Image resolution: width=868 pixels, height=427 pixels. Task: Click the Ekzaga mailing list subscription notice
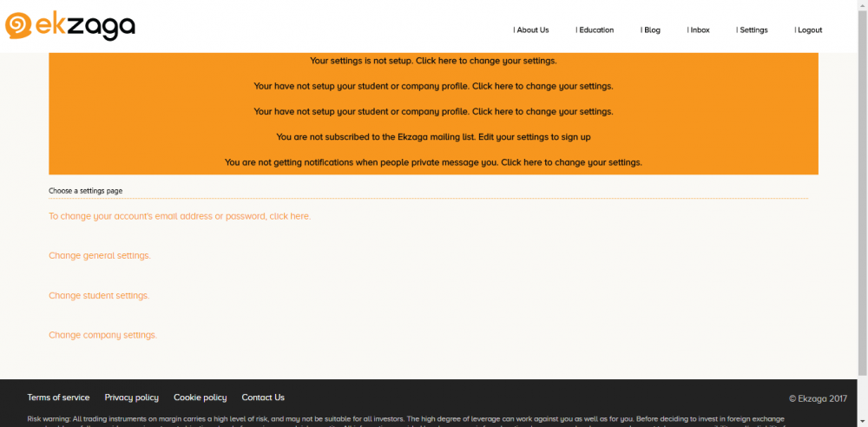pos(433,137)
